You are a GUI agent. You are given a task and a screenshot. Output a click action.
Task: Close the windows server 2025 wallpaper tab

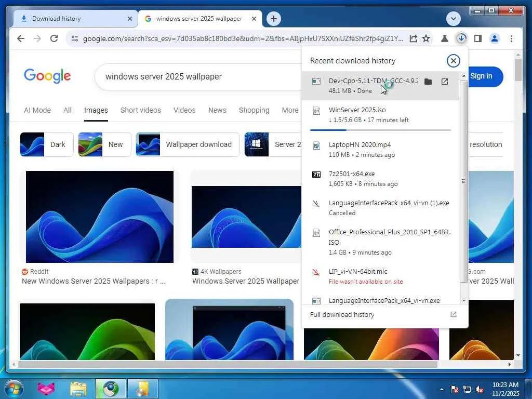[x=254, y=19]
